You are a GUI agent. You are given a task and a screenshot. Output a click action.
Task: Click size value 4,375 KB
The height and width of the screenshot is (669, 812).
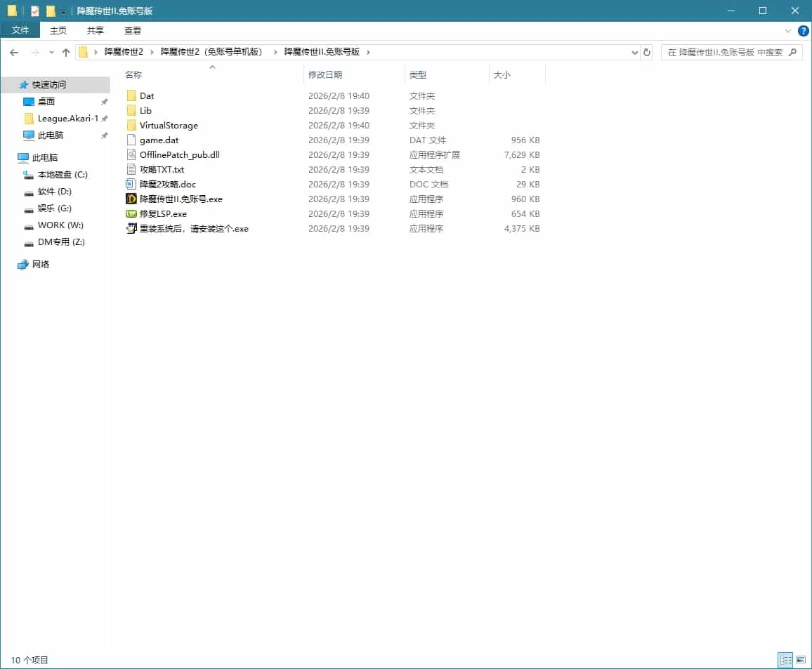click(522, 228)
